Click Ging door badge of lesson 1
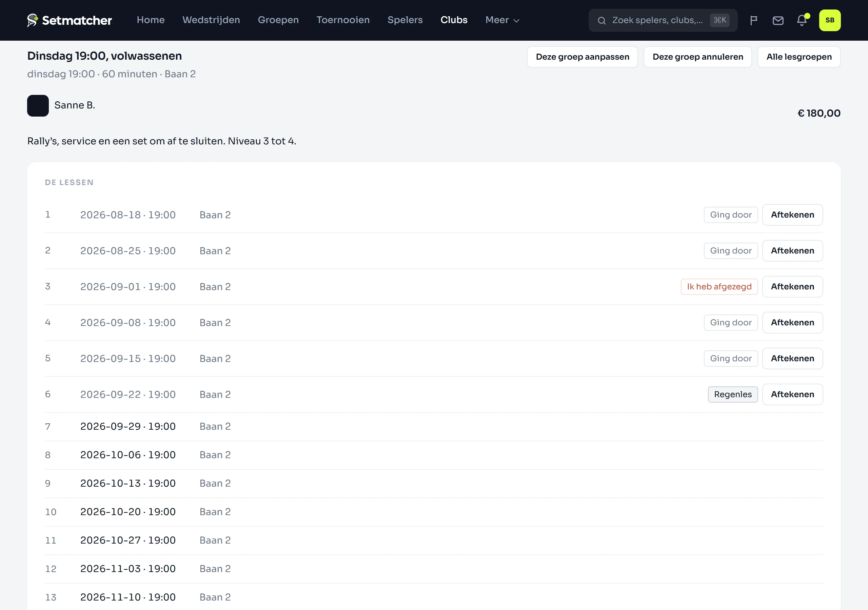The image size is (868, 610). [x=730, y=215]
